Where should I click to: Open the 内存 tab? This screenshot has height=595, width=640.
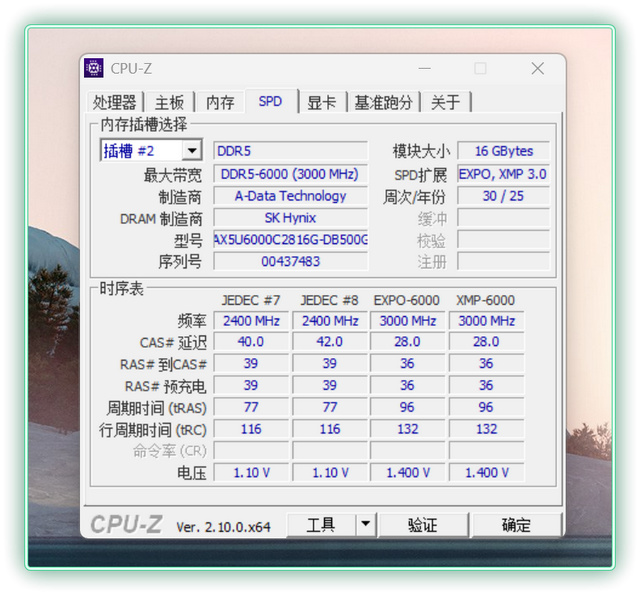[x=220, y=102]
